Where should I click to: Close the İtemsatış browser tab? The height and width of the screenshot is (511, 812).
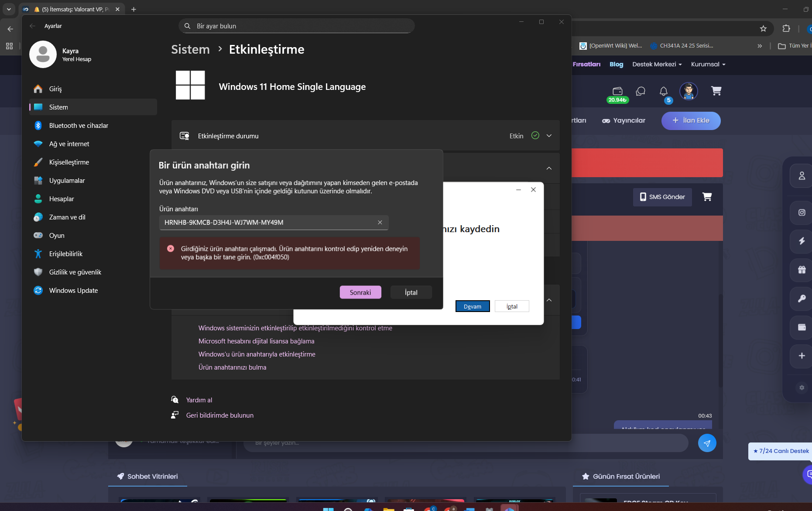pos(117,9)
